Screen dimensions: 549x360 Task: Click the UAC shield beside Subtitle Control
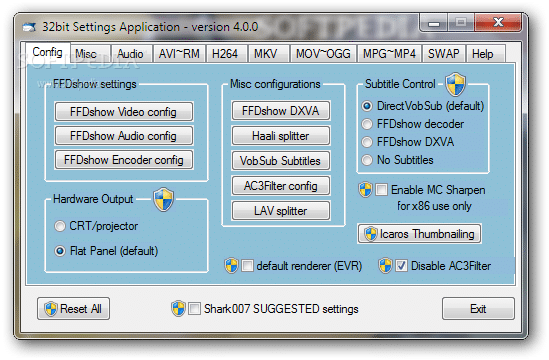(x=456, y=84)
